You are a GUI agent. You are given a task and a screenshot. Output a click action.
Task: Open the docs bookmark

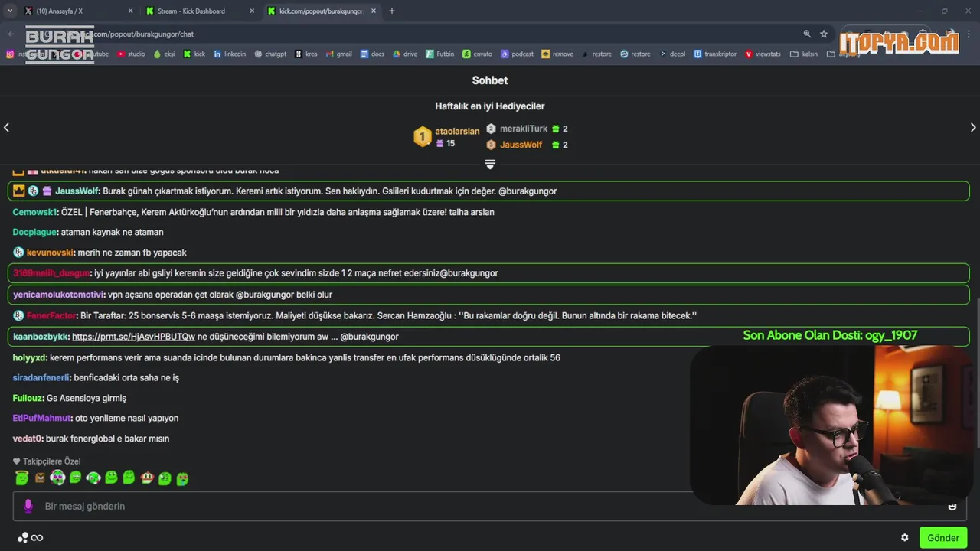click(x=372, y=54)
